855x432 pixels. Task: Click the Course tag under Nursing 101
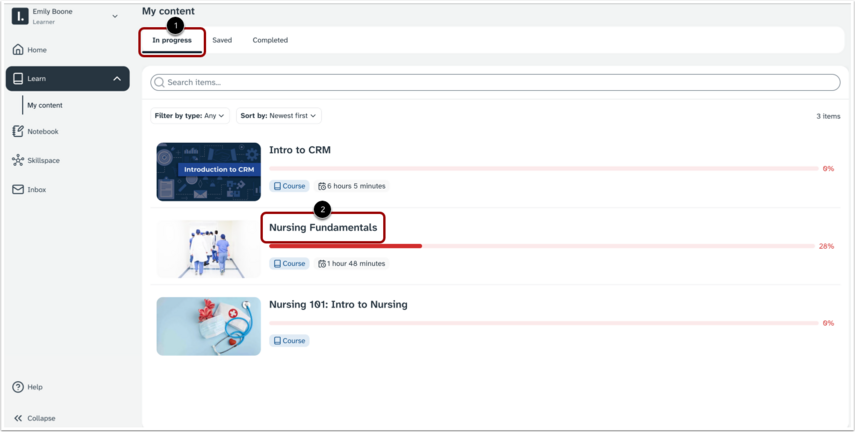pyautogui.click(x=289, y=340)
